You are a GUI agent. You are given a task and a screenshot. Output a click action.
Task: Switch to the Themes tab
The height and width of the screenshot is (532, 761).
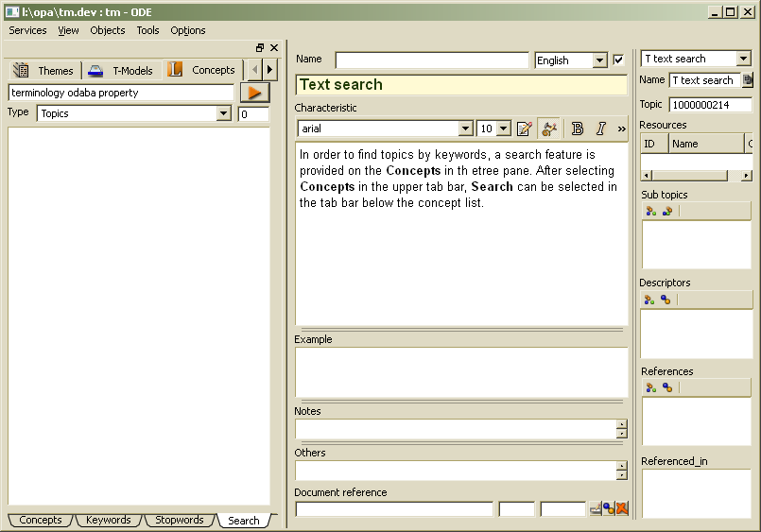point(43,70)
